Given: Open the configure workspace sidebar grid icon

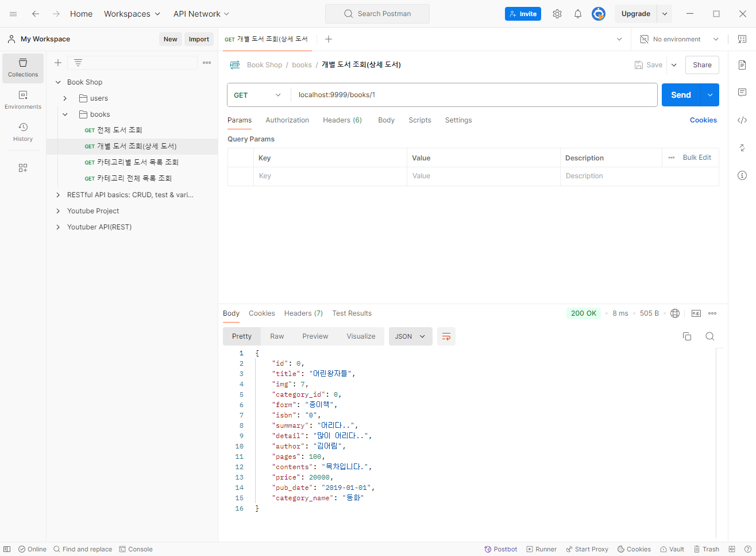Looking at the screenshot, I should pyautogui.click(x=23, y=168).
